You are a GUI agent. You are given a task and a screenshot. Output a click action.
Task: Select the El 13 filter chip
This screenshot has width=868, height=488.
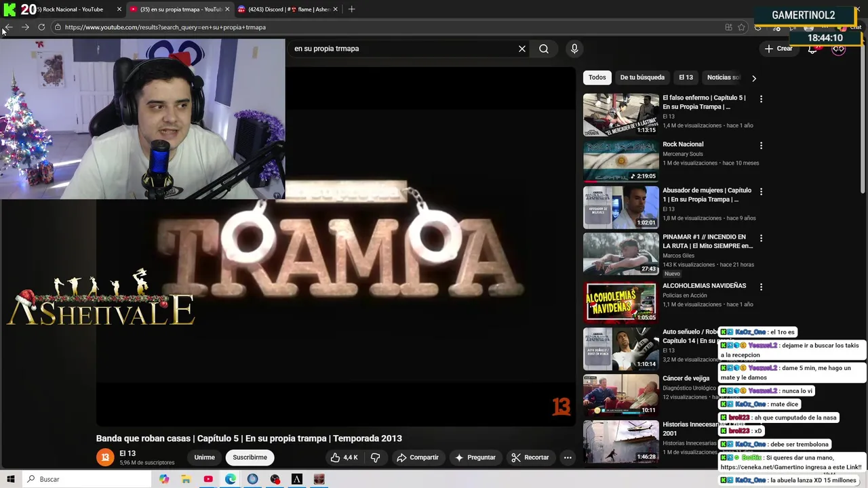(686, 77)
